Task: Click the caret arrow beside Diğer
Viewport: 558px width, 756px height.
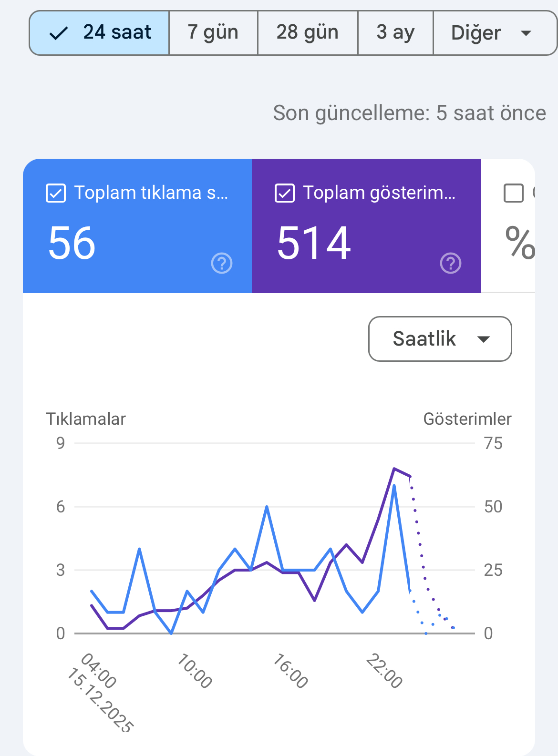Action: (x=526, y=33)
